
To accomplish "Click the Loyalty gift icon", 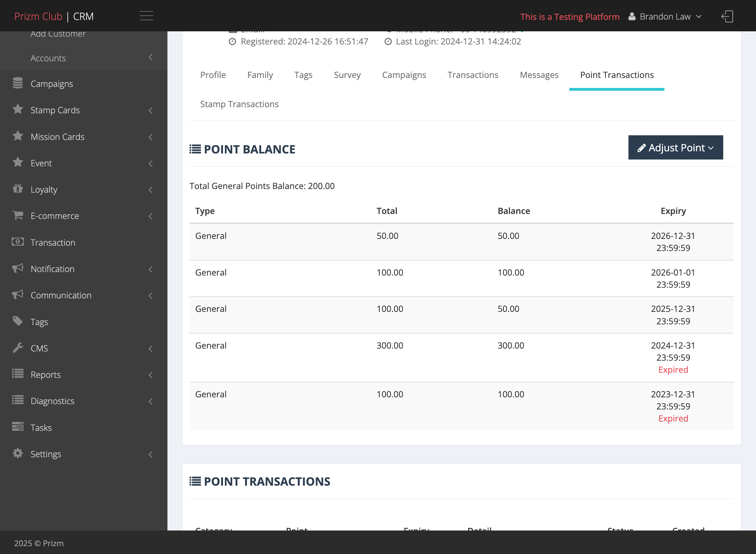I will point(18,189).
